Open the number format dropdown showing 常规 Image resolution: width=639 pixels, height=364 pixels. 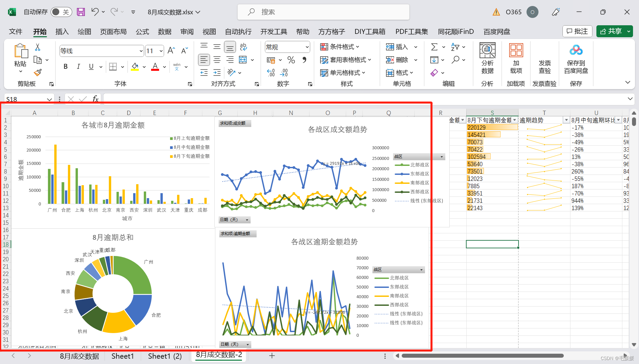pyautogui.click(x=307, y=47)
